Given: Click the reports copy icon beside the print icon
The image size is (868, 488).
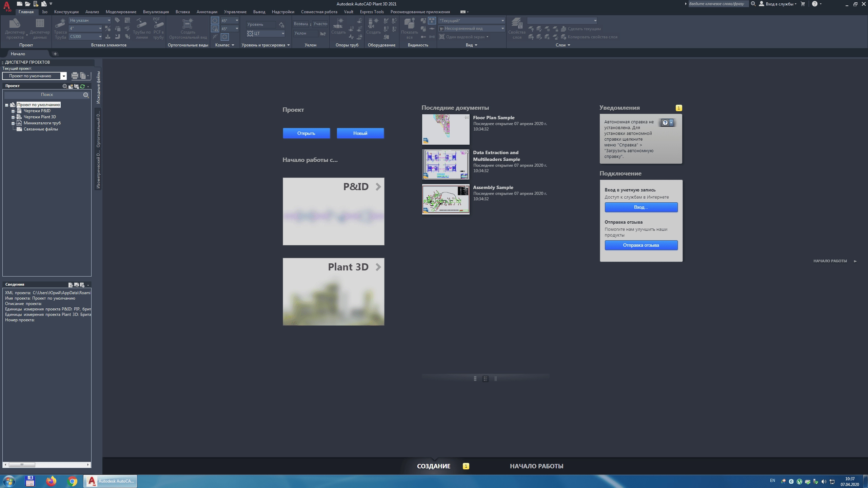Looking at the screenshot, I should [83, 76].
